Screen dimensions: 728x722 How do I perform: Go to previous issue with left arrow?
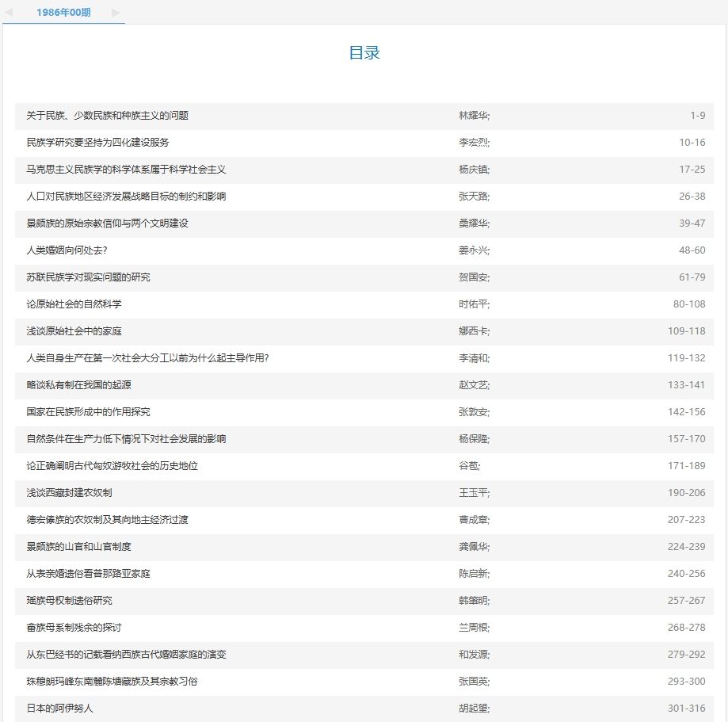(x=9, y=13)
